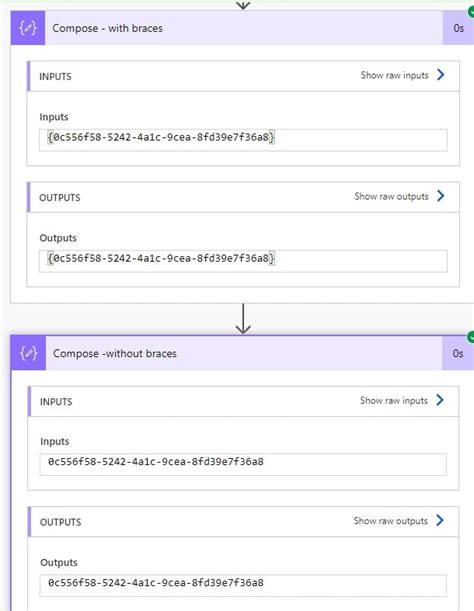Collapse the 'Compose - with braces' card header
The height and width of the screenshot is (611, 474).
click(x=244, y=28)
